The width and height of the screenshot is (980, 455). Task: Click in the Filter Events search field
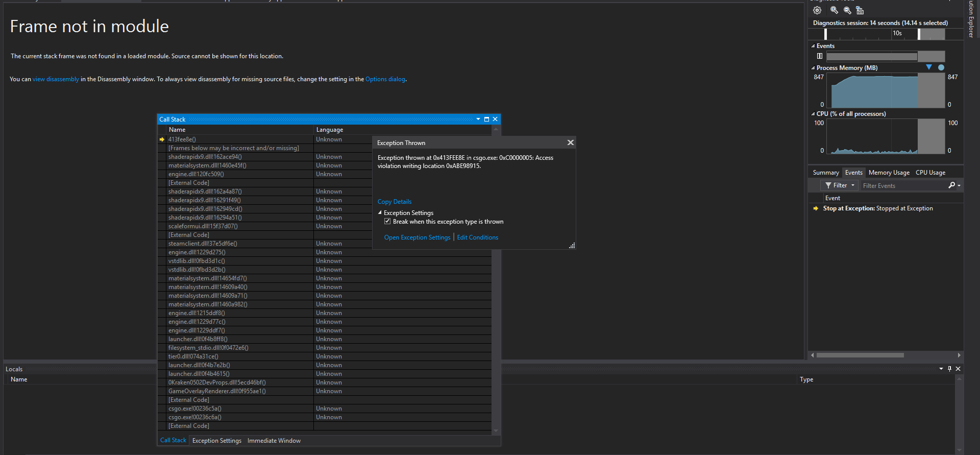coord(903,185)
